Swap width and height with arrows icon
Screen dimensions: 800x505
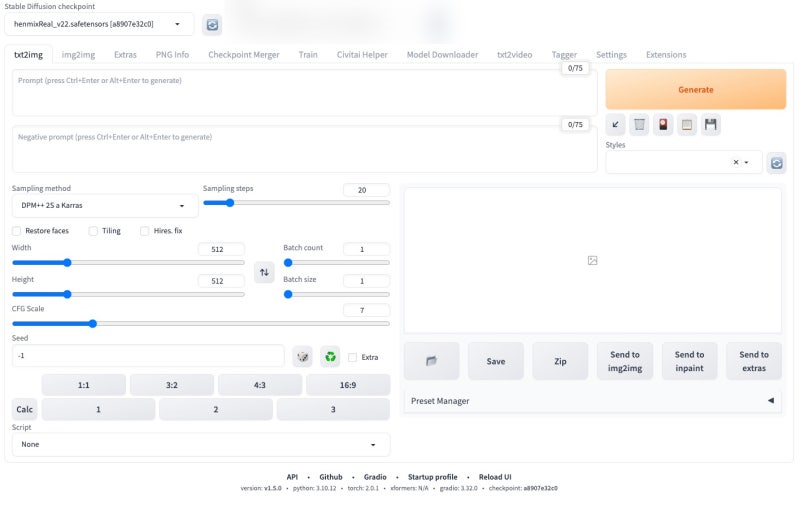coord(264,272)
